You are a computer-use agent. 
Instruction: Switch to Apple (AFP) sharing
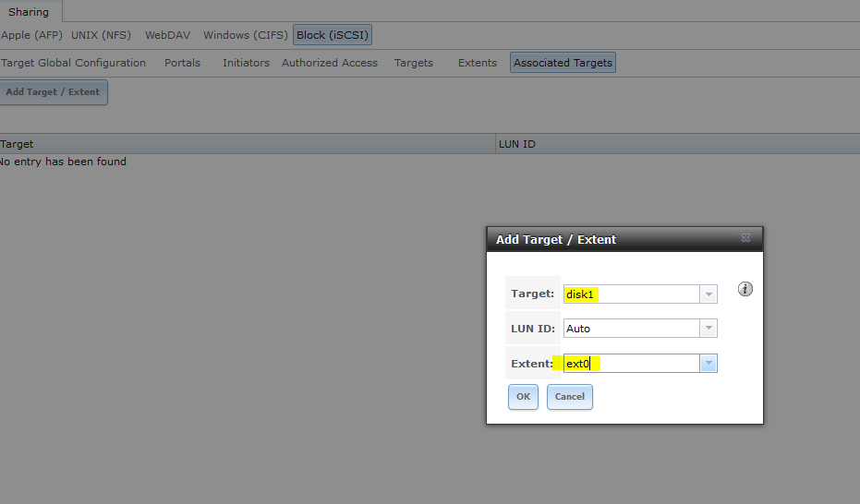31,35
